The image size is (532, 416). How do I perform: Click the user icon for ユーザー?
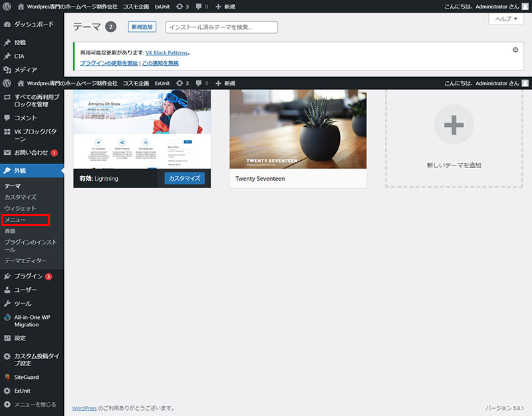point(7,290)
